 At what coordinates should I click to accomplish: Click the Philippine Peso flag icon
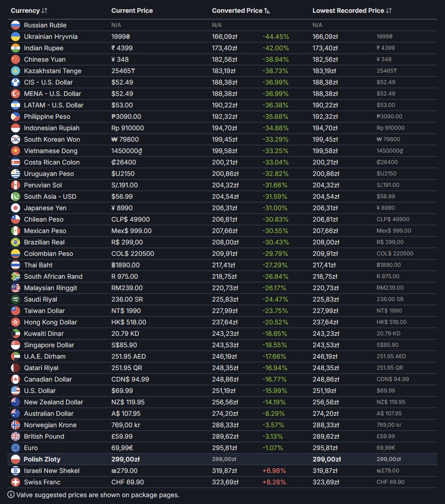click(16, 117)
